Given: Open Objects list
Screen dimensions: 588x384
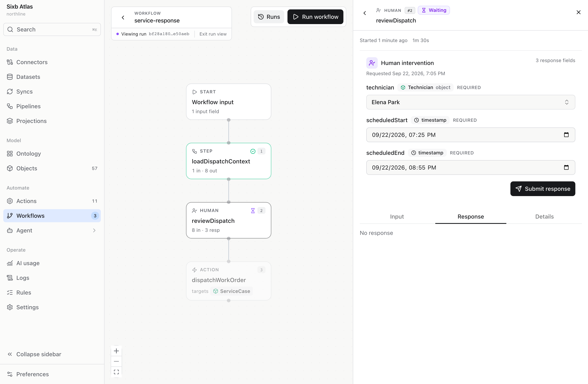Looking at the screenshot, I should (x=52, y=168).
